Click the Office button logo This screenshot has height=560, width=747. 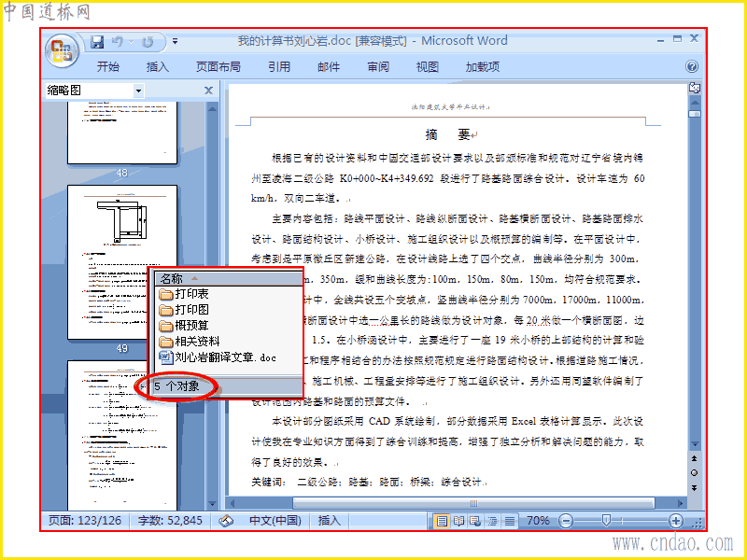(62, 50)
